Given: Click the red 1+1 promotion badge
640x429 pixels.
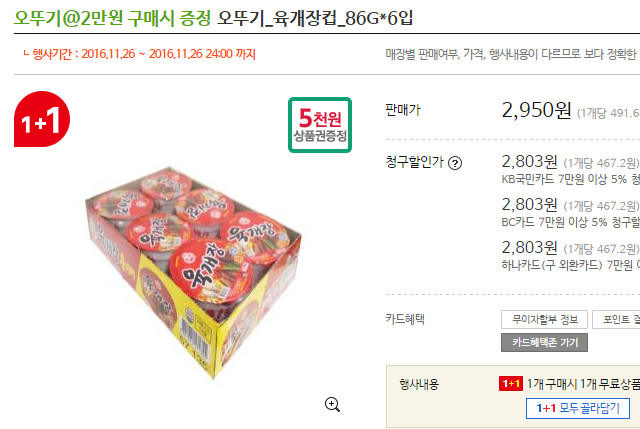Looking at the screenshot, I should [42, 119].
